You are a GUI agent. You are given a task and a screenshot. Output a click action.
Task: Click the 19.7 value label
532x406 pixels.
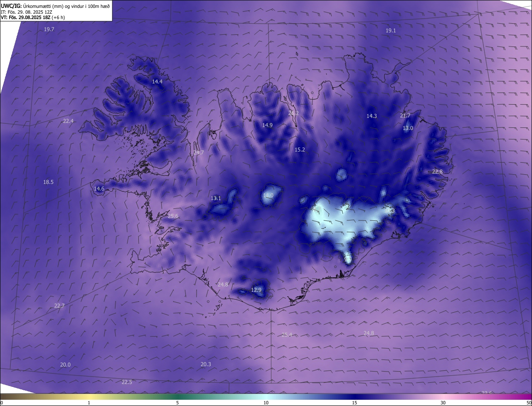[x=49, y=29]
